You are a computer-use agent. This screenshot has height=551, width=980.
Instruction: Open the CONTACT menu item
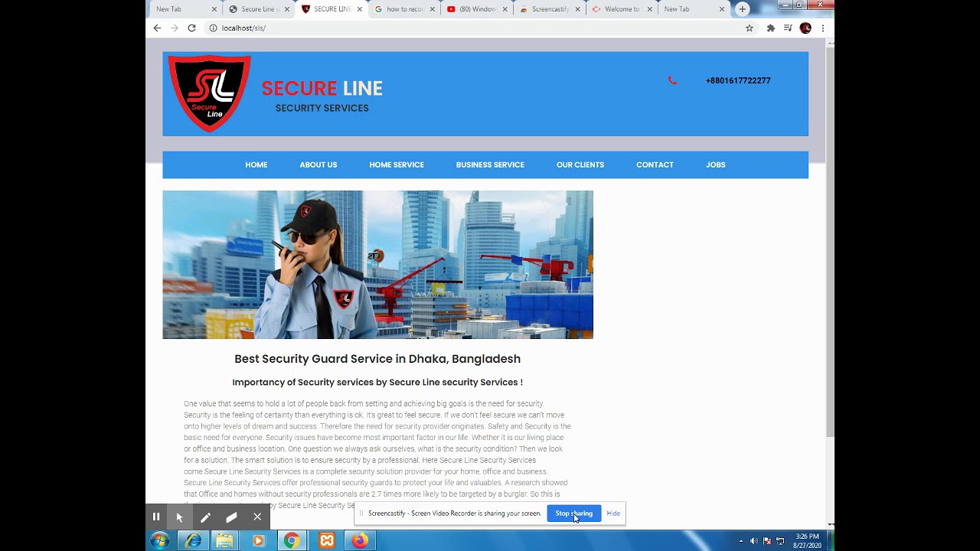[655, 165]
